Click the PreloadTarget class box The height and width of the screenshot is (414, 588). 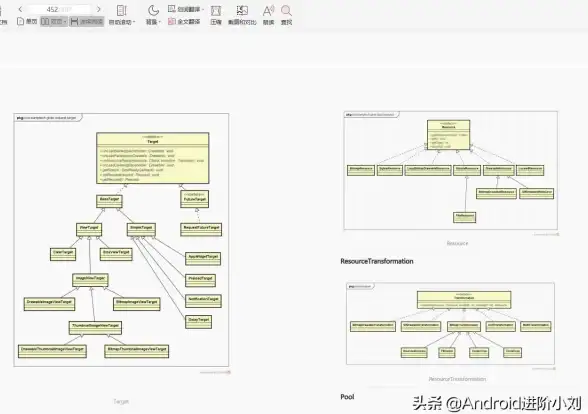click(x=200, y=280)
